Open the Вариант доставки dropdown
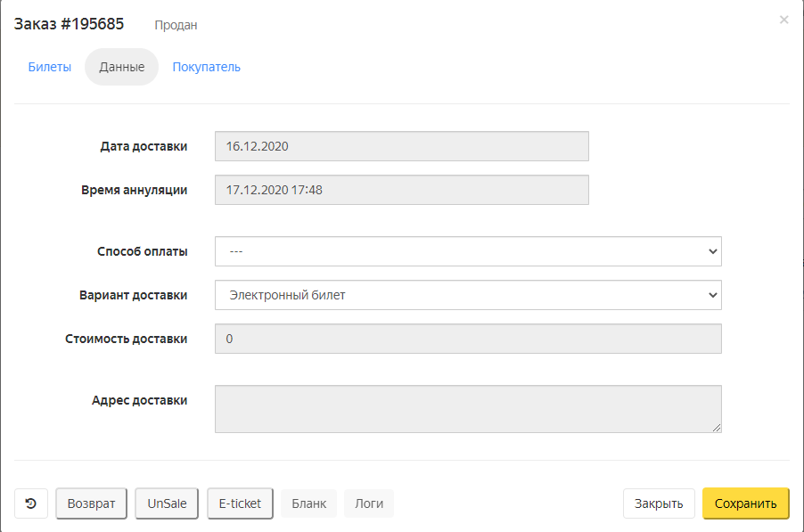 (x=468, y=295)
